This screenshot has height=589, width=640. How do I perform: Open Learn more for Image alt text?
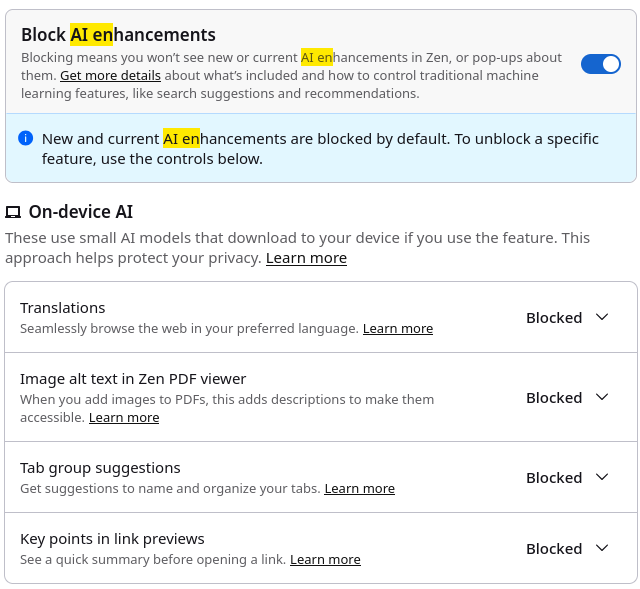pyautogui.click(x=124, y=418)
